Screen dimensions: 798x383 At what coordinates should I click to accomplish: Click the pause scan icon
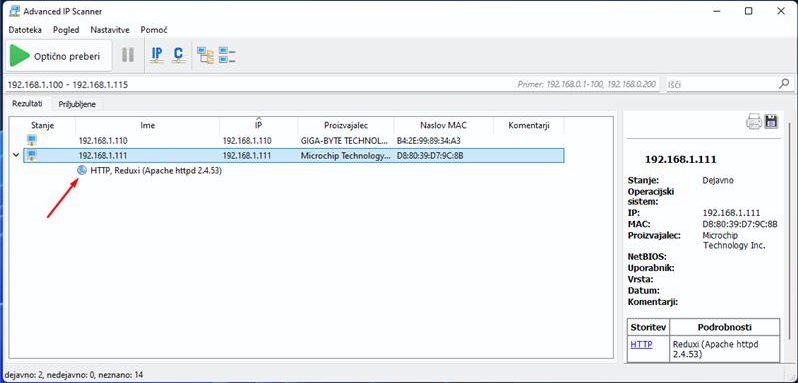[128, 55]
